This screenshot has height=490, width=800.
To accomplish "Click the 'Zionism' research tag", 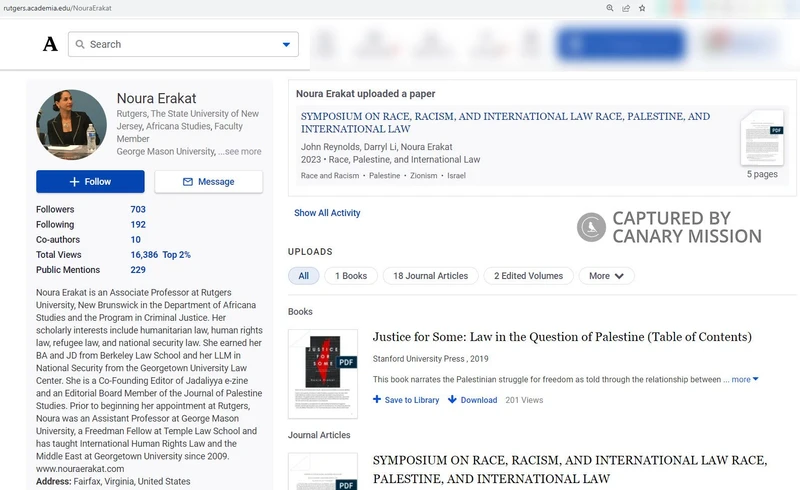I will click(x=423, y=176).
